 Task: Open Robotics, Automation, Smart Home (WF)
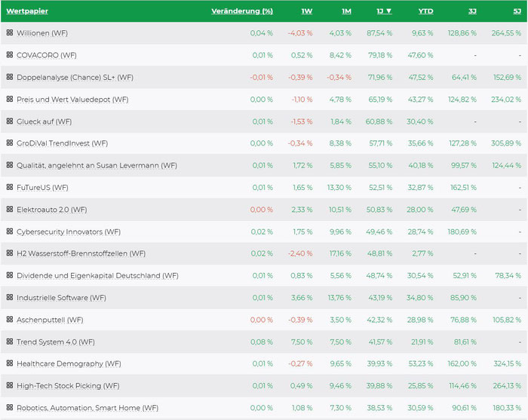87,408
